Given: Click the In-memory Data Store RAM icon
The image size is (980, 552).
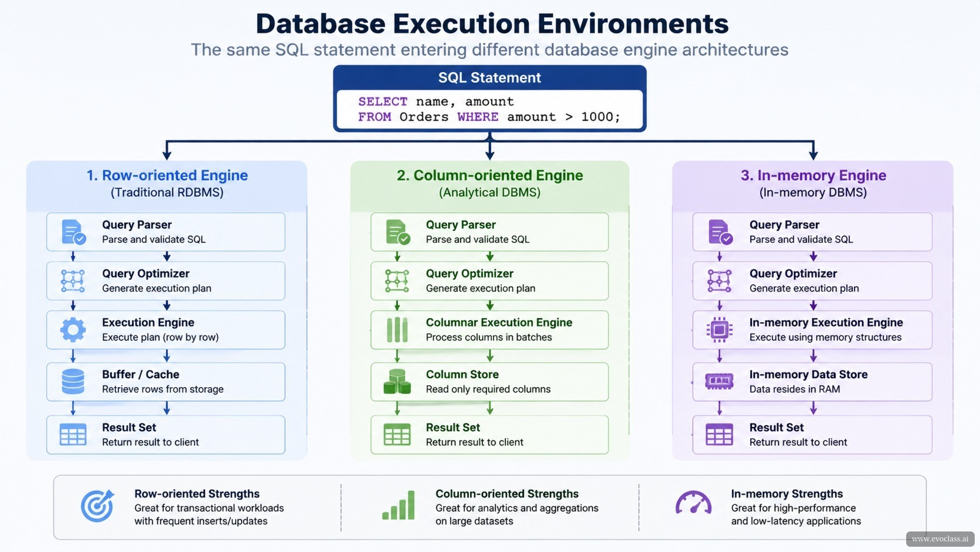Looking at the screenshot, I should coord(719,381).
